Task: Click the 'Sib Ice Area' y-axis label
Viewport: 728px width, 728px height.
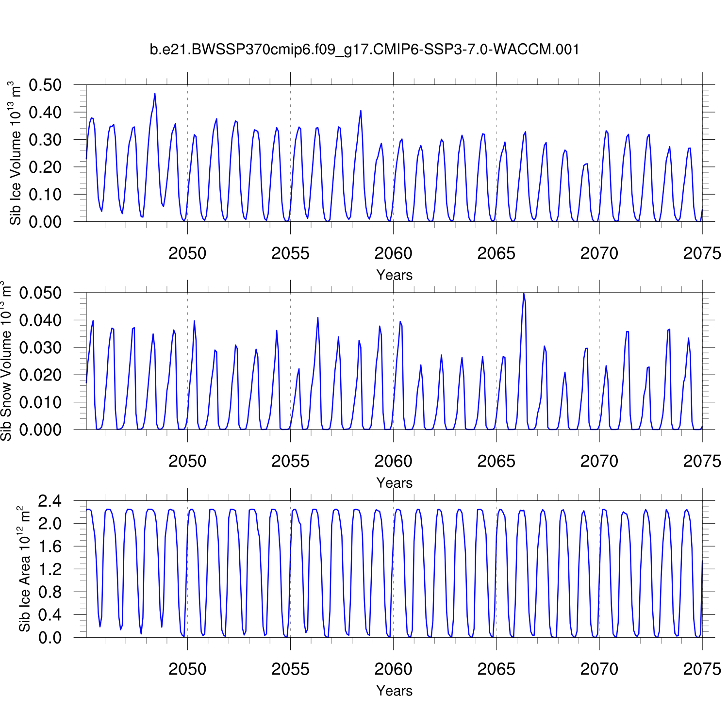Action: point(24,569)
